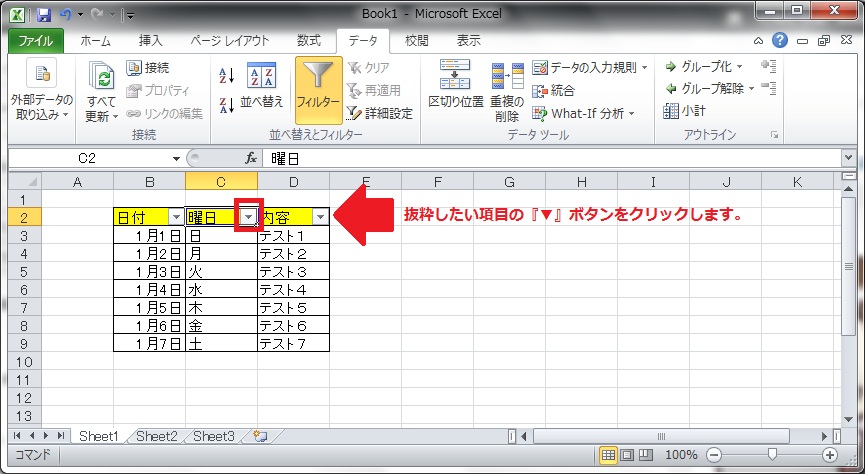
Task: Open the Undo history dropdown arrow
Action: pyautogui.click(x=81, y=15)
